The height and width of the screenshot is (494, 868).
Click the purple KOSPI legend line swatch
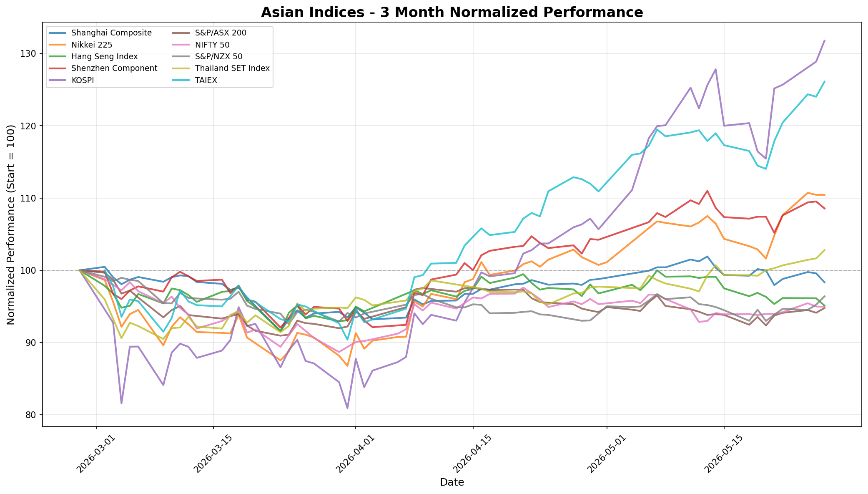click(x=57, y=81)
